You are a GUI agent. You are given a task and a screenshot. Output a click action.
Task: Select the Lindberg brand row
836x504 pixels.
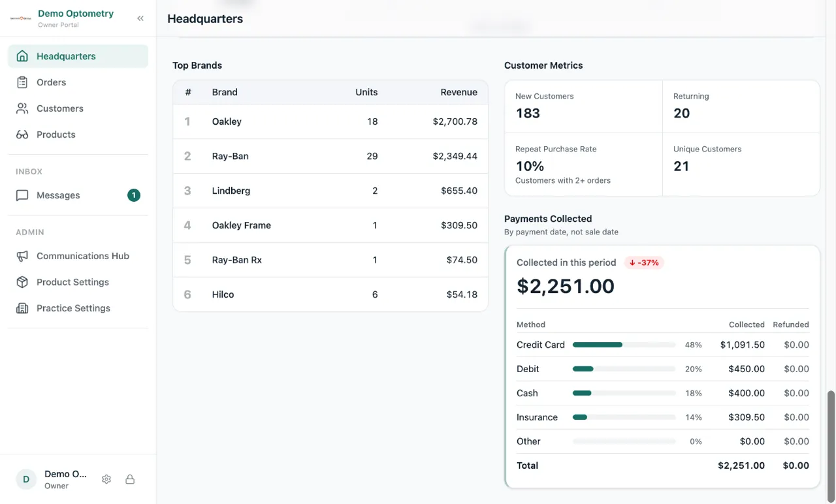[x=330, y=191]
